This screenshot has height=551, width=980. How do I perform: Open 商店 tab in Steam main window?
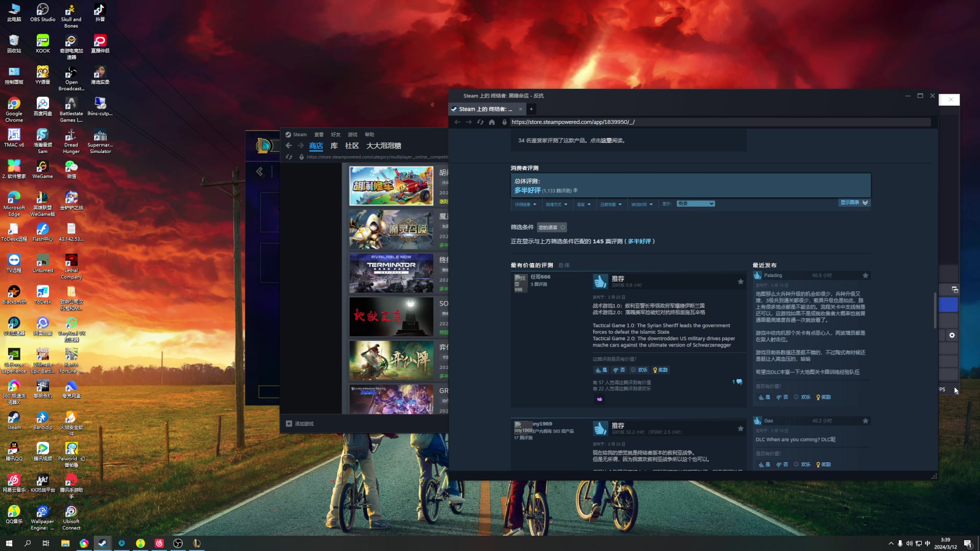tap(316, 146)
